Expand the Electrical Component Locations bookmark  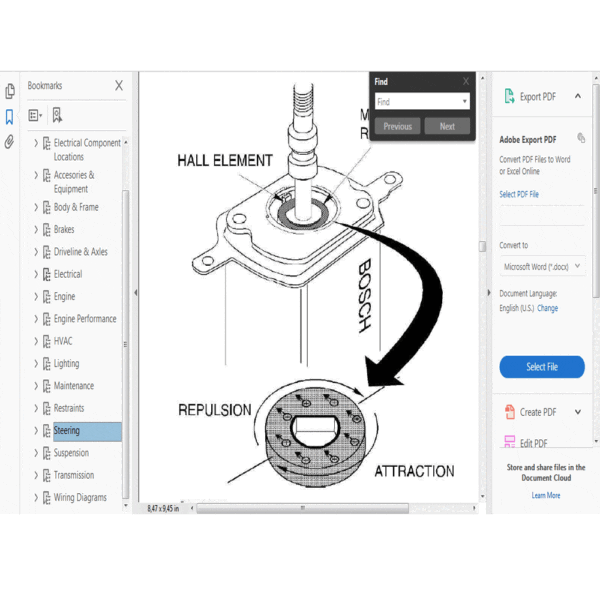coord(36,143)
